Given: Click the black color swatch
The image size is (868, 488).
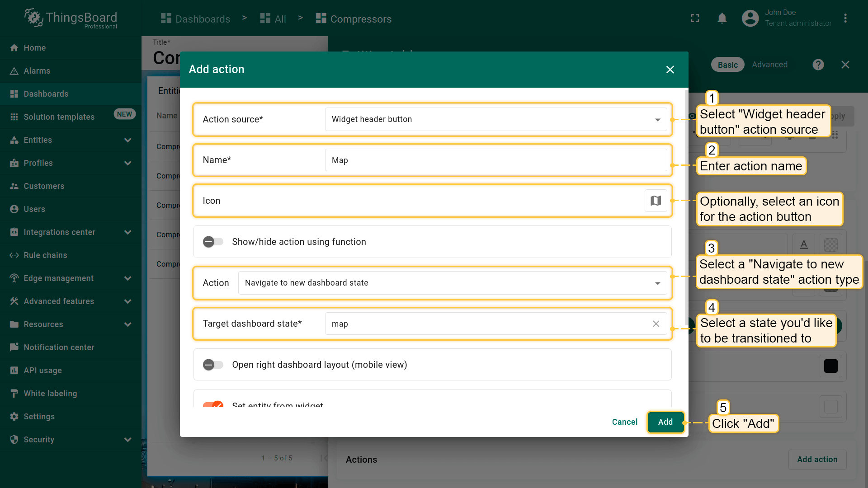Looking at the screenshot, I should pos(830,366).
